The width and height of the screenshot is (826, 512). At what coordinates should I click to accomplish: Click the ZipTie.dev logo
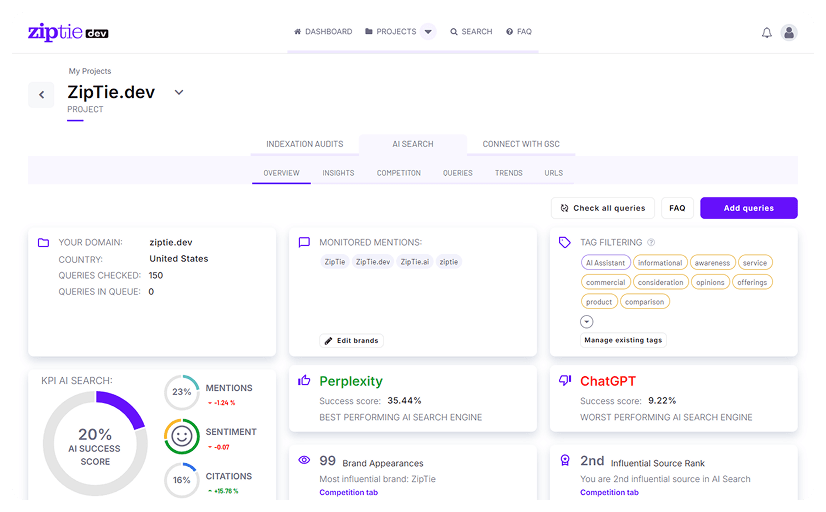pyautogui.click(x=68, y=32)
